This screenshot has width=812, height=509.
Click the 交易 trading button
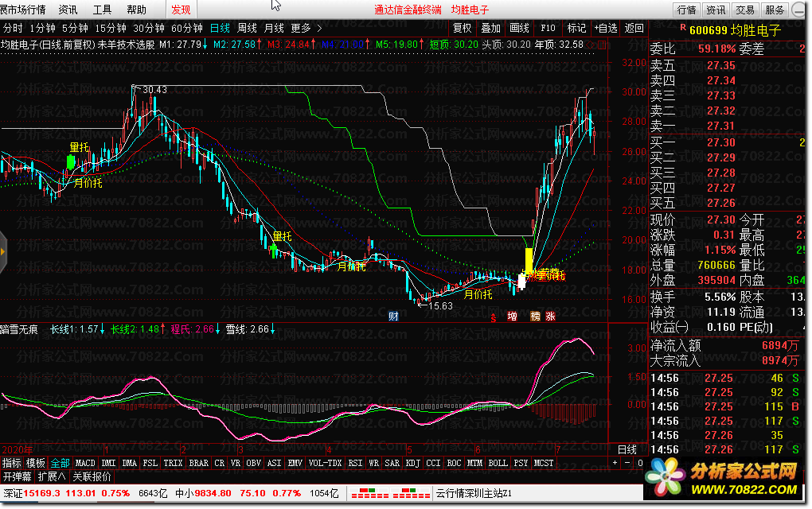(x=745, y=10)
